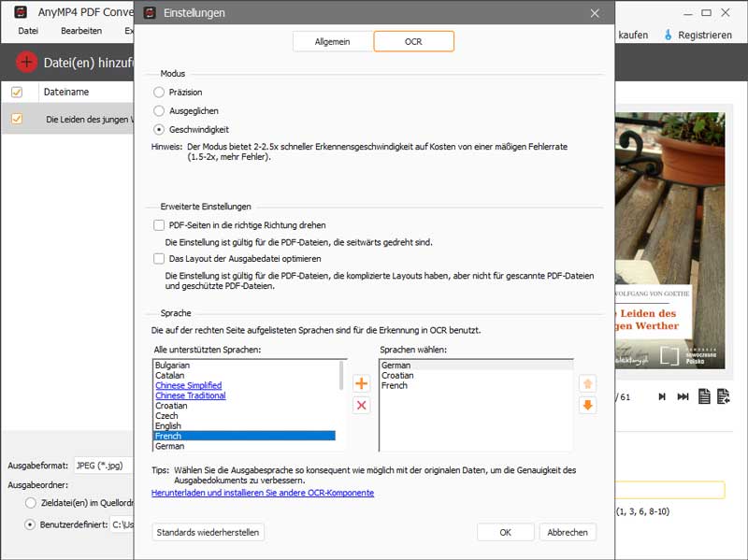Open the Bearbeiten menu
The height and width of the screenshot is (560, 748).
click(81, 31)
